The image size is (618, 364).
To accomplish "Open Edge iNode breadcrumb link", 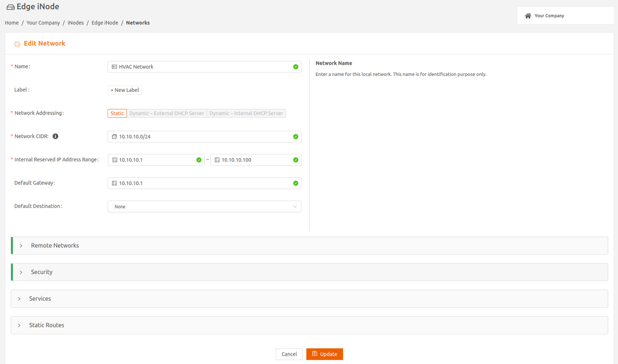I will click(x=105, y=23).
